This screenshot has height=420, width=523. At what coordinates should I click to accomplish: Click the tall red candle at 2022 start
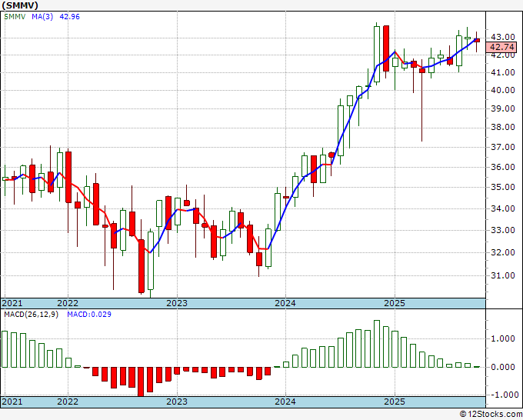tap(68, 177)
